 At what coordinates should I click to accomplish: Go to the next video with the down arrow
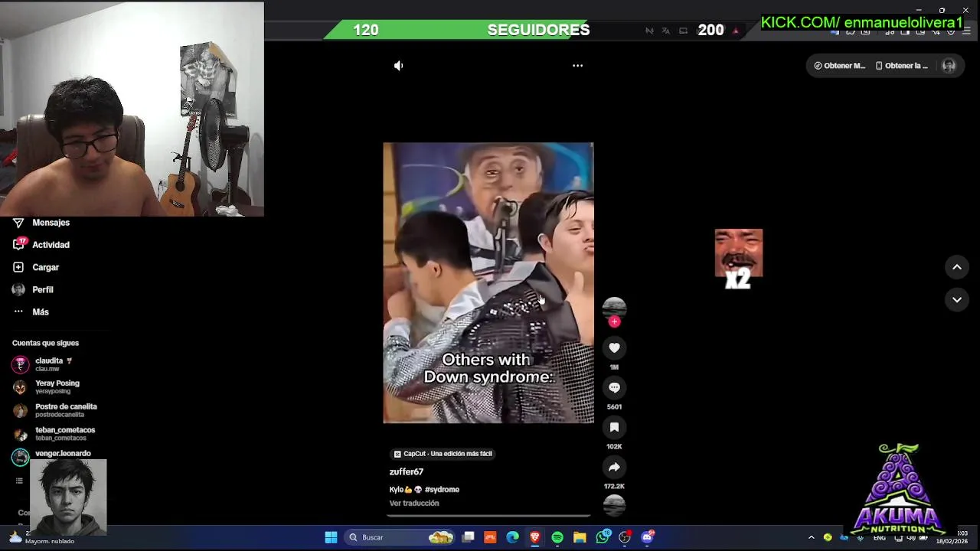[957, 300]
